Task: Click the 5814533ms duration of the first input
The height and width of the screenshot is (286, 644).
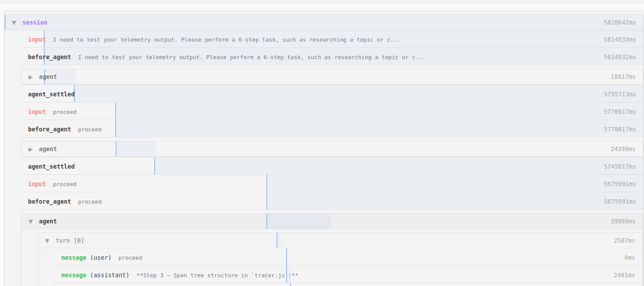Action: coord(619,39)
